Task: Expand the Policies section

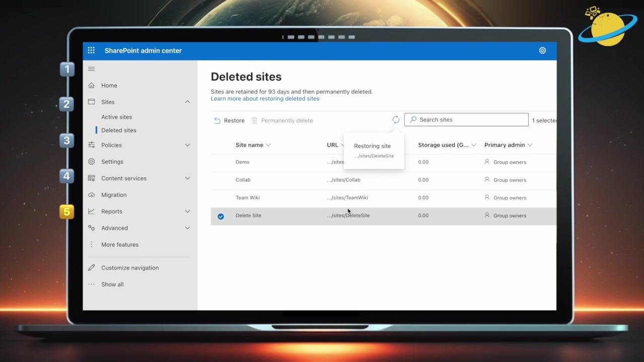Action: pos(187,145)
